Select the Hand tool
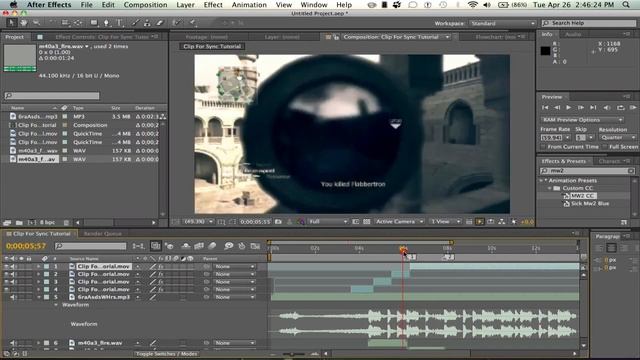640x360 pixels. [x=24, y=23]
